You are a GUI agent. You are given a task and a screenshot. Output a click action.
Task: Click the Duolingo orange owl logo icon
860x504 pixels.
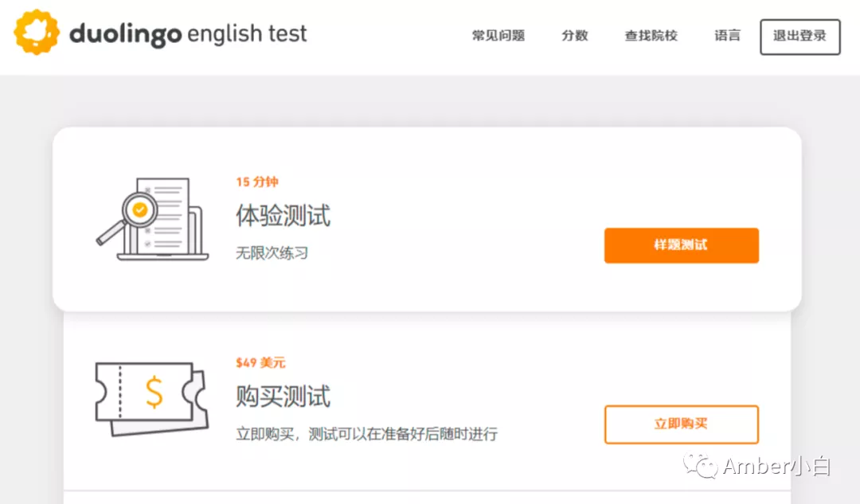[37, 32]
